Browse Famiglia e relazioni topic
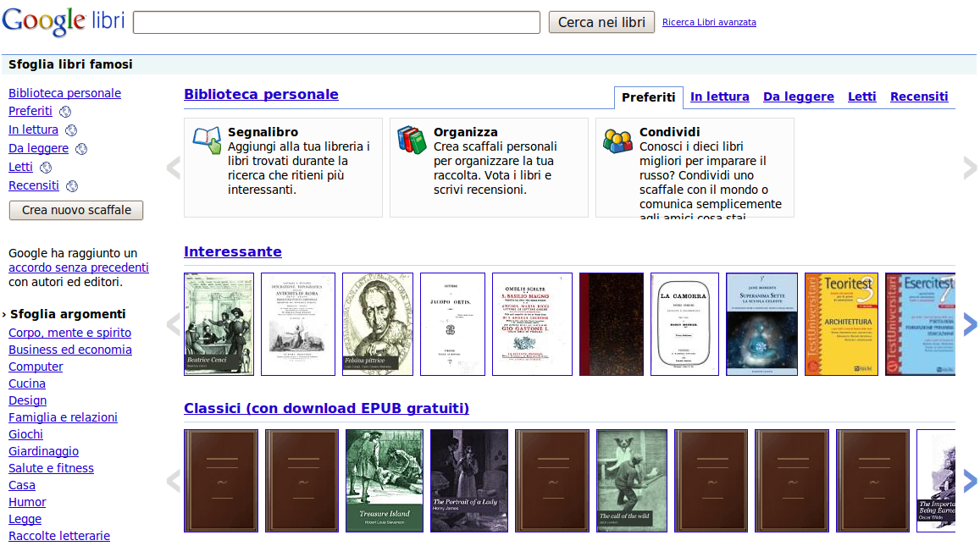Viewport: 980px width, 546px height. click(x=64, y=417)
